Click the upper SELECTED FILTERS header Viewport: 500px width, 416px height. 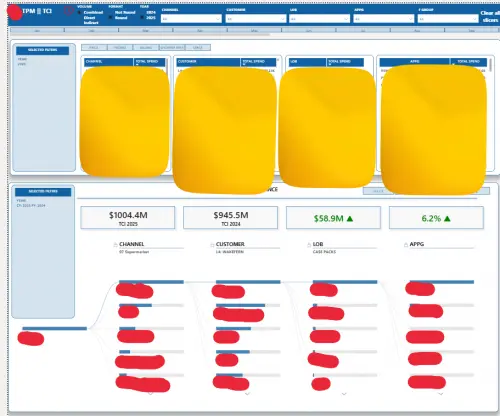tap(43, 50)
